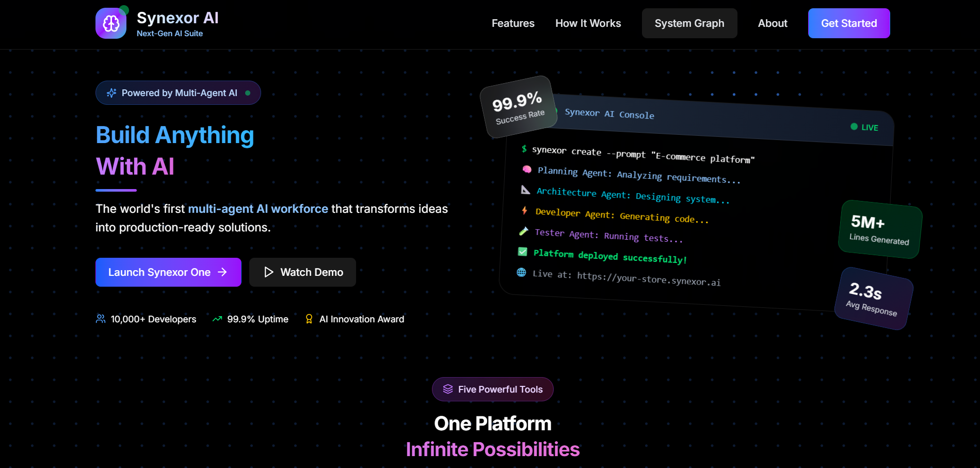Open the live store link https://your-store.synexor.ai

[648, 279]
